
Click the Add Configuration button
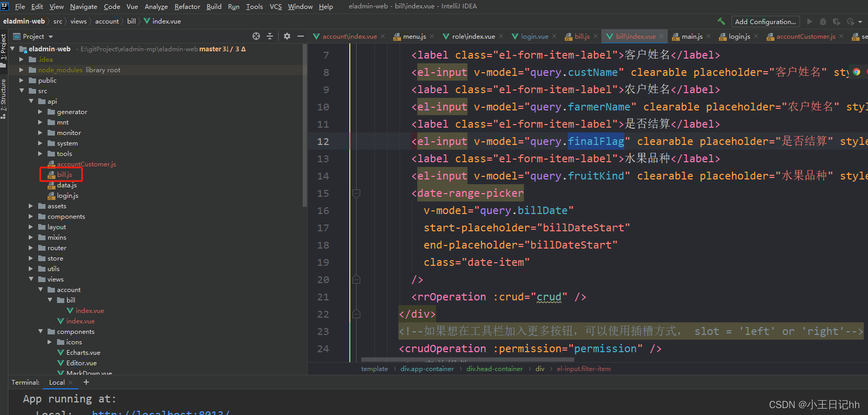tap(766, 21)
